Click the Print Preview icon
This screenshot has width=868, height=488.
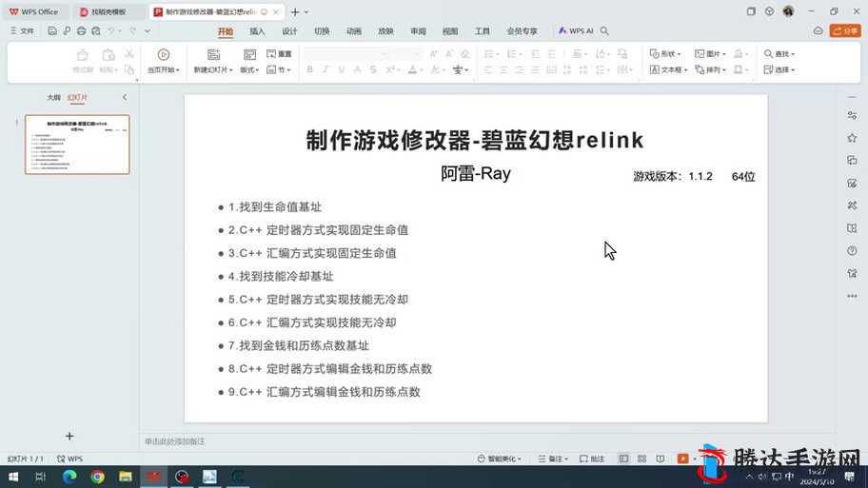(96, 31)
